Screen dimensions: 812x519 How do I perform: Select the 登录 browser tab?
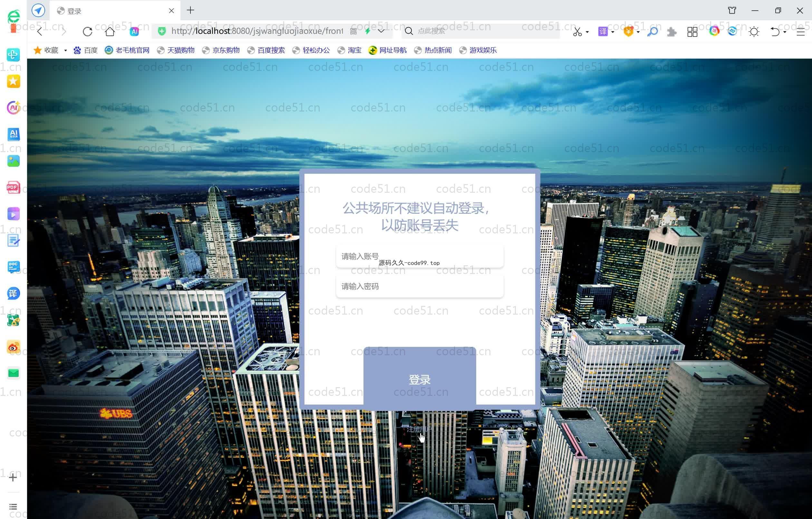115,11
